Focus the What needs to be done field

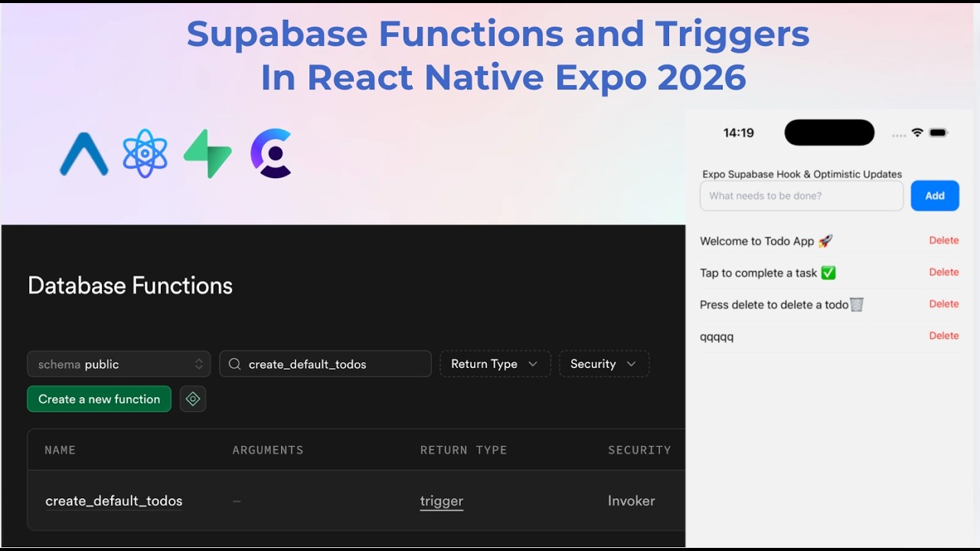point(802,196)
